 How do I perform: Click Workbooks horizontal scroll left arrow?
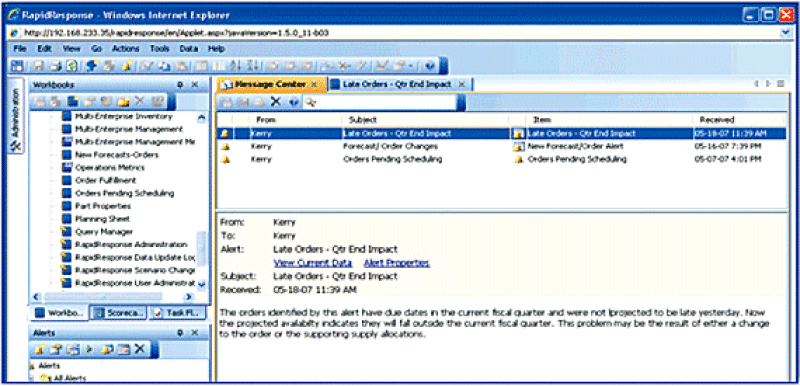pos(36,296)
